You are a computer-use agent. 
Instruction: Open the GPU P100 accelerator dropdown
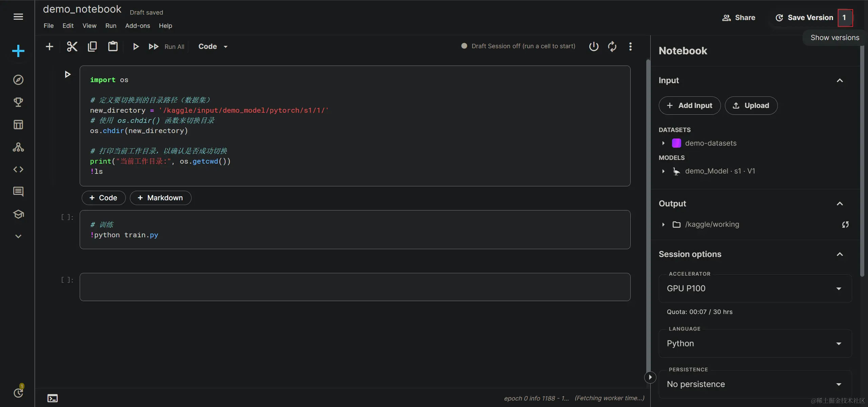point(755,289)
